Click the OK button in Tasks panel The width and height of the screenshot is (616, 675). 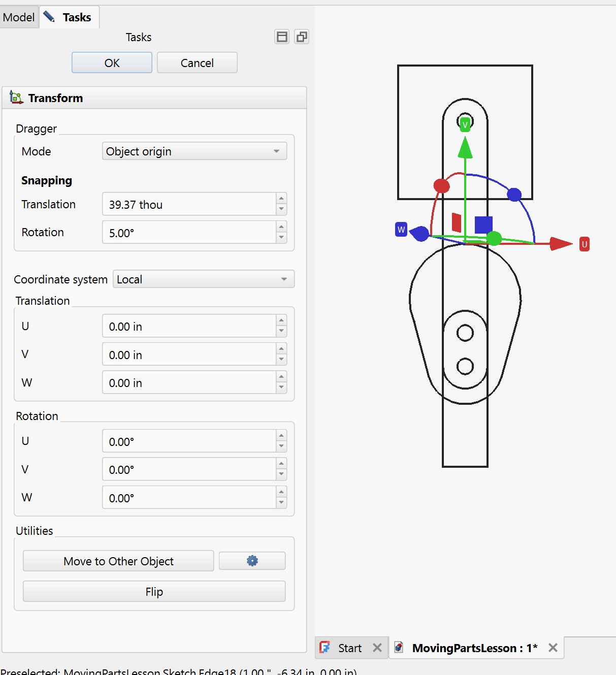pyautogui.click(x=112, y=62)
